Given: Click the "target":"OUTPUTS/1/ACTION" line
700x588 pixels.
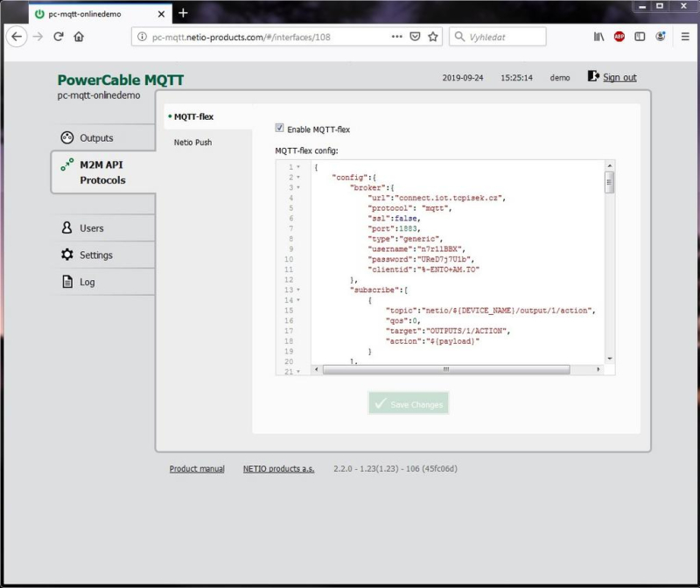Looking at the screenshot, I should coord(448,331).
